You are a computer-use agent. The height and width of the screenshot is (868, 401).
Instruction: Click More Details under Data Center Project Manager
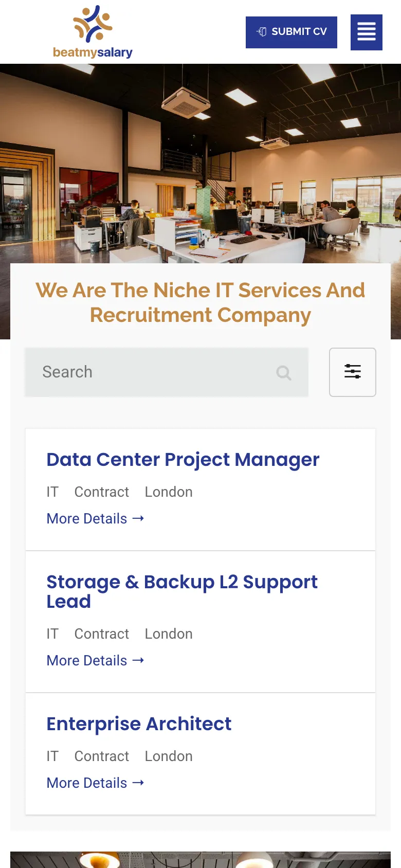click(95, 519)
